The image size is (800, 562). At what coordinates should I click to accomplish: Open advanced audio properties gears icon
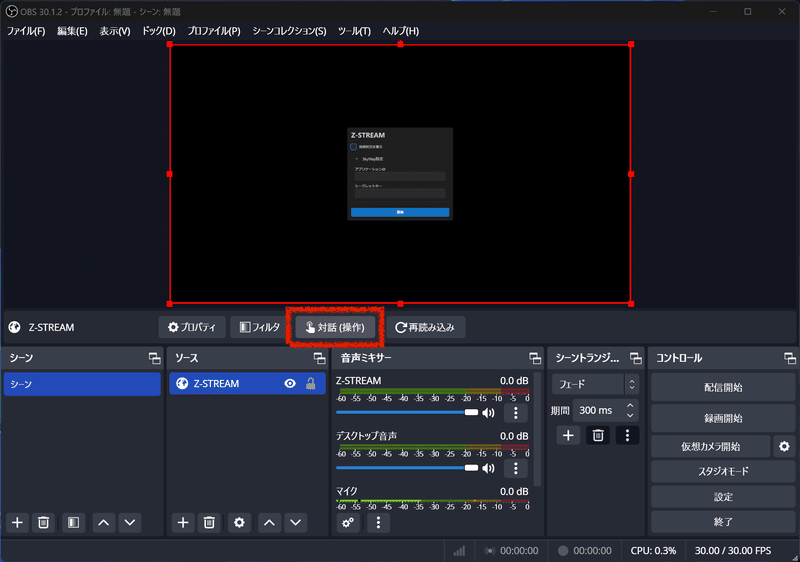point(348,523)
